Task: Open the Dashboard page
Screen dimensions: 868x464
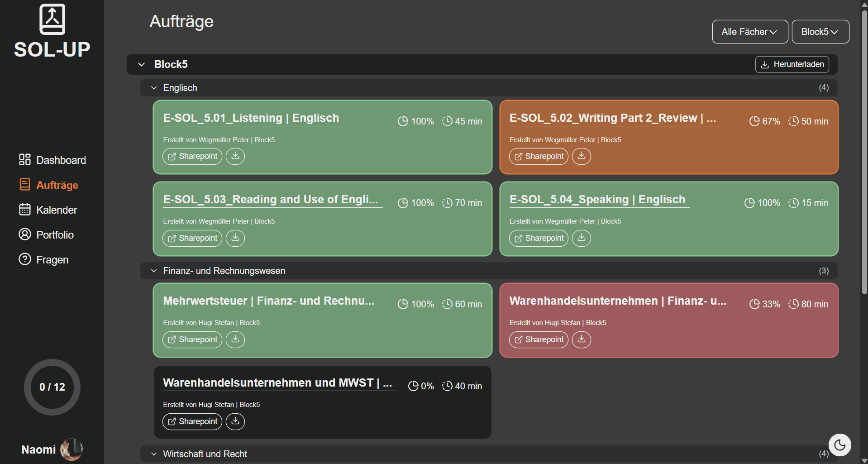Action: [52, 160]
